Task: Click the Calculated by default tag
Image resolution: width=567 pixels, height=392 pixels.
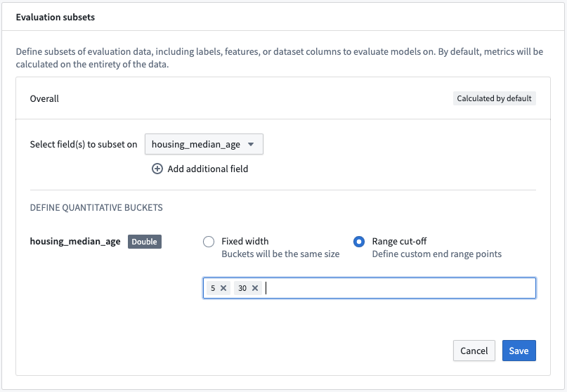Action: click(x=495, y=98)
